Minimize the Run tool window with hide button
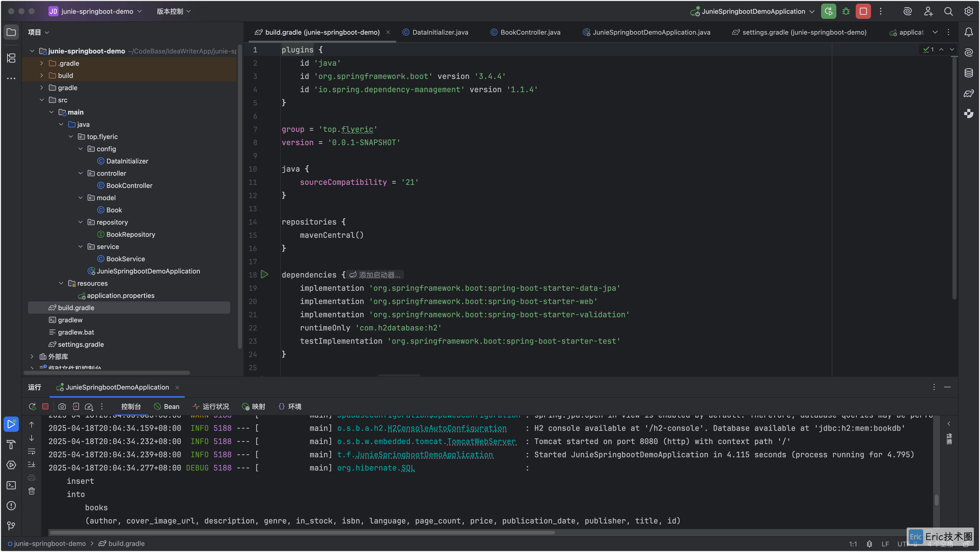The image size is (980, 552). (x=947, y=387)
